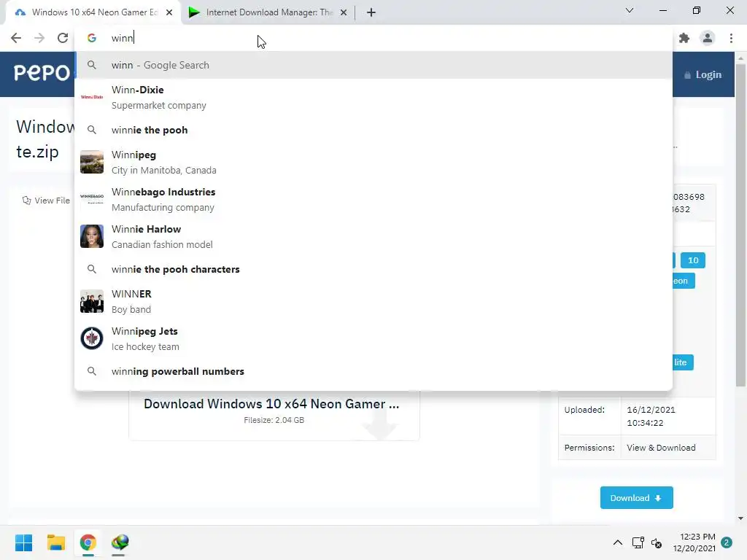Click the browser forward arrow
Viewport: 747px width, 560px height.
[x=39, y=38]
